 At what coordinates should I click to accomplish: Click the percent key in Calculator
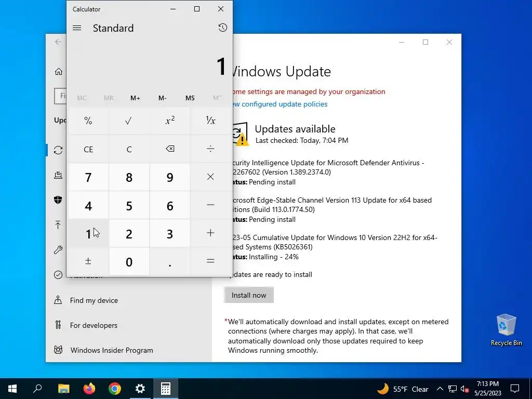(x=88, y=121)
